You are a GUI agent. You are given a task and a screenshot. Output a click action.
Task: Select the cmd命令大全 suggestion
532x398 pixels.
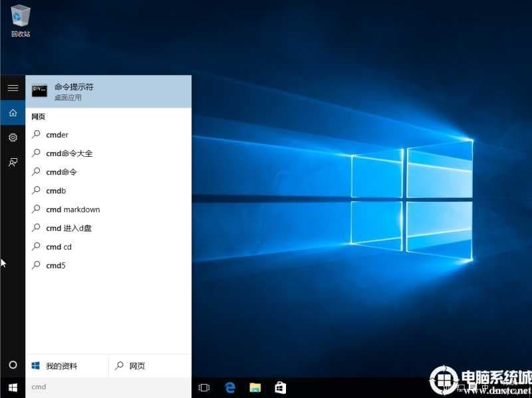[x=69, y=153]
